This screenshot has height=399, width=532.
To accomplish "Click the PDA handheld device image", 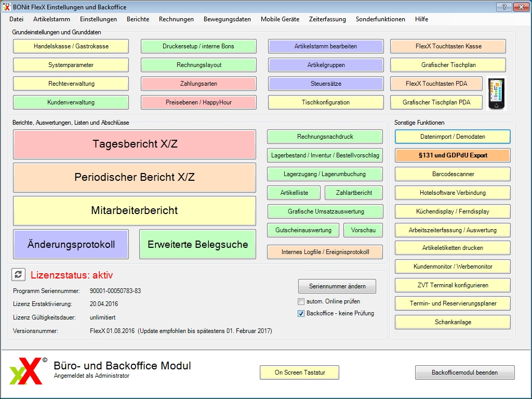I will [496, 94].
